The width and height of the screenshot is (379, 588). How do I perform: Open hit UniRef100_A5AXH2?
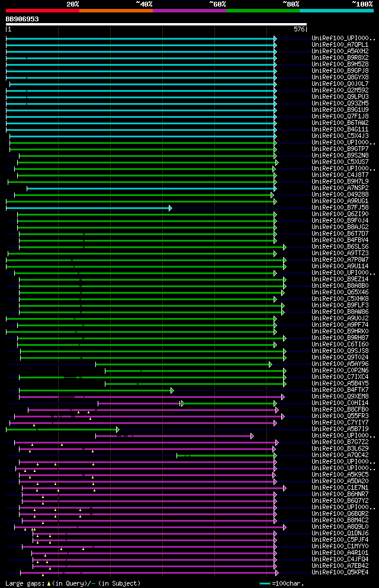point(340,51)
